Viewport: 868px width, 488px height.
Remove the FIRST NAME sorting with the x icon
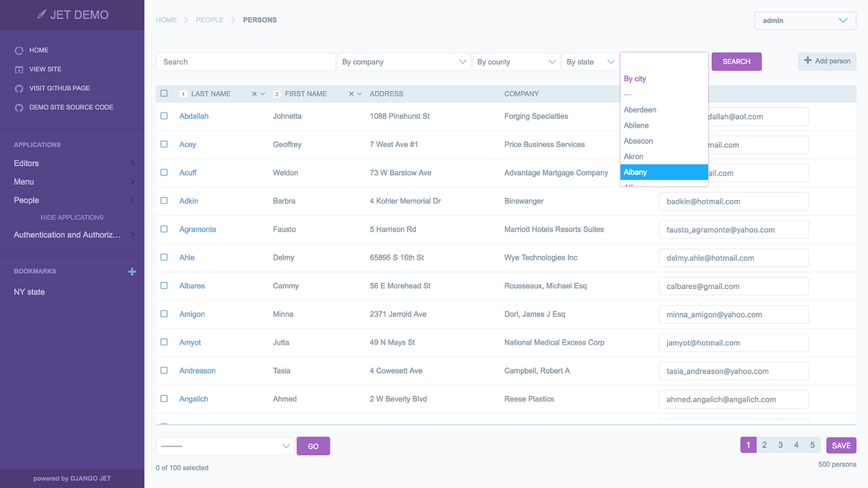[x=352, y=94]
